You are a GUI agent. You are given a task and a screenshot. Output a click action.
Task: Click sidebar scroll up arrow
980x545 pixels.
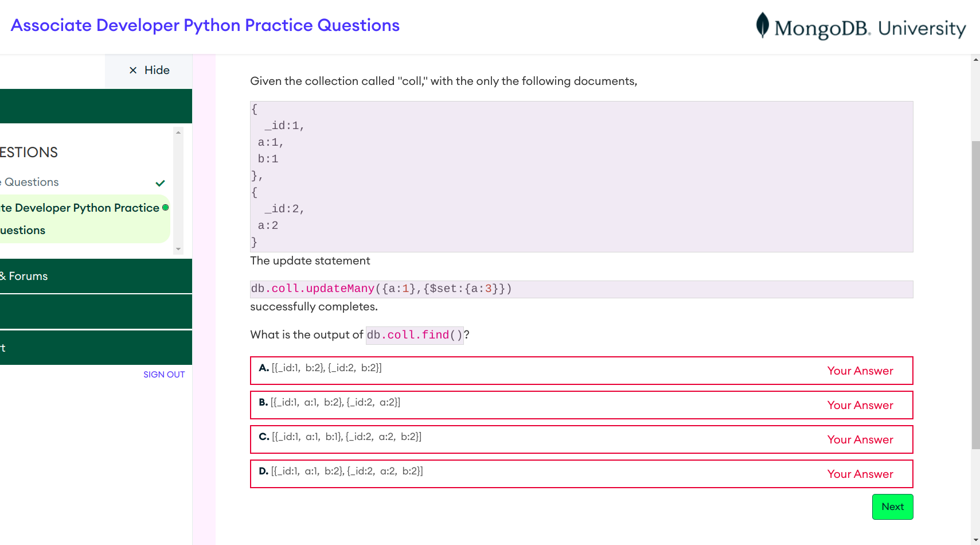tap(178, 133)
